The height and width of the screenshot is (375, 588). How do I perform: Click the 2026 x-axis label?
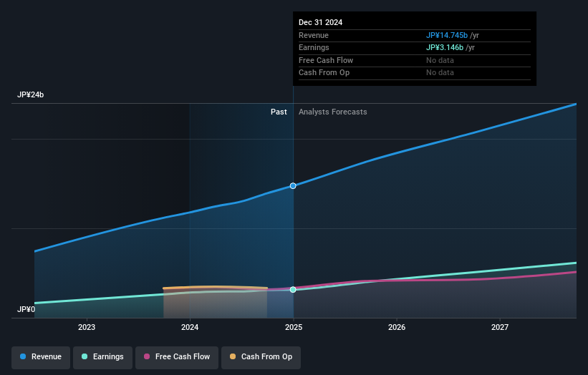tap(397, 327)
